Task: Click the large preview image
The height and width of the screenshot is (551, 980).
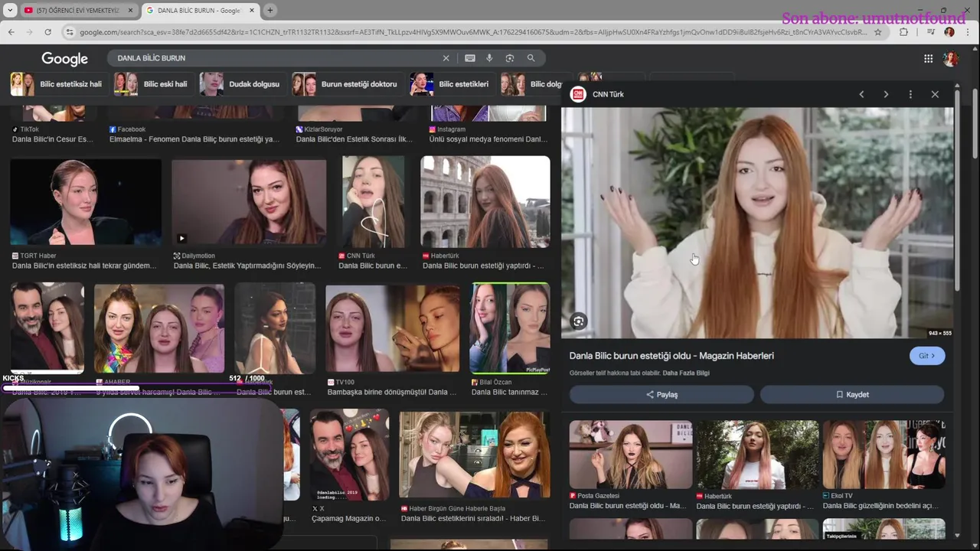Action: click(757, 222)
